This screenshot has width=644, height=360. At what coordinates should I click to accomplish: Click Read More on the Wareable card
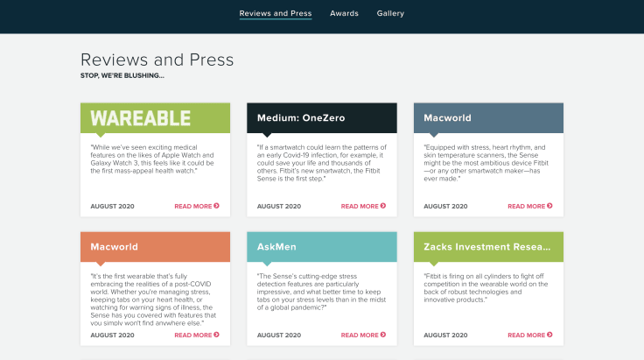pos(197,206)
